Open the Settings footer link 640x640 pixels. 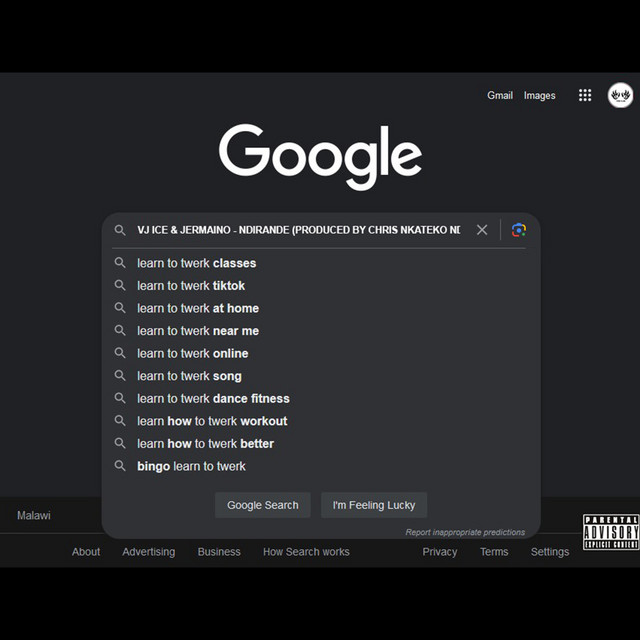(x=549, y=552)
